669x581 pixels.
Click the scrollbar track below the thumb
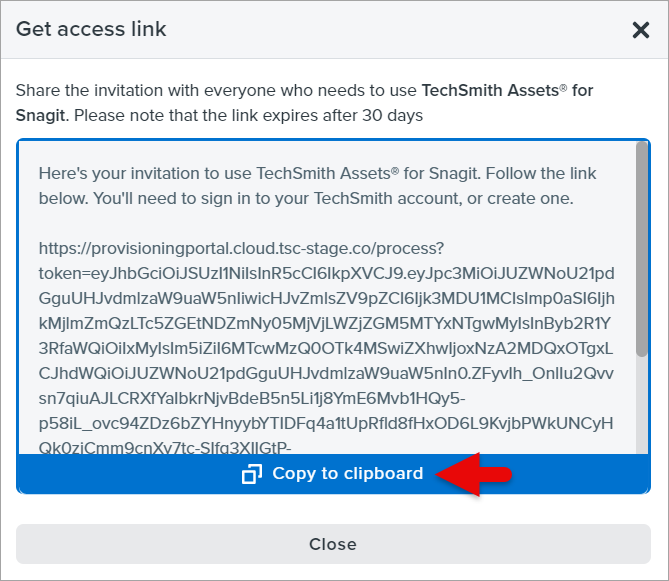642,410
